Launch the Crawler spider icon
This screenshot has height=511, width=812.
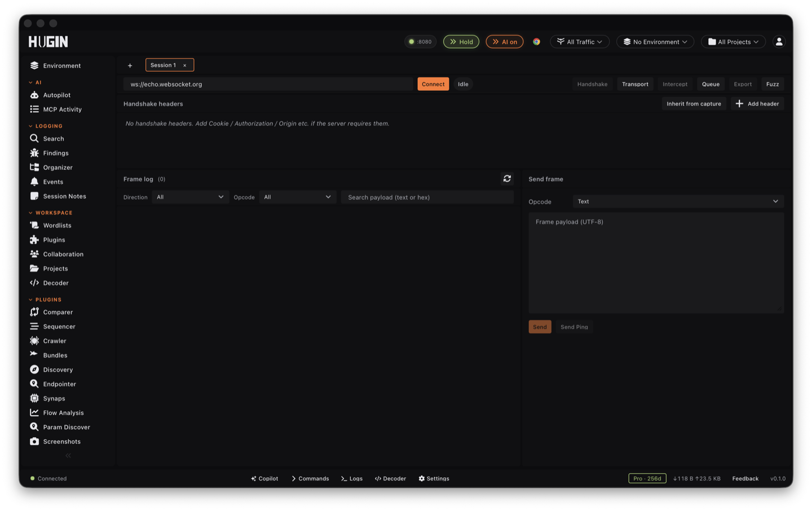pyautogui.click(x=34, y=341)
